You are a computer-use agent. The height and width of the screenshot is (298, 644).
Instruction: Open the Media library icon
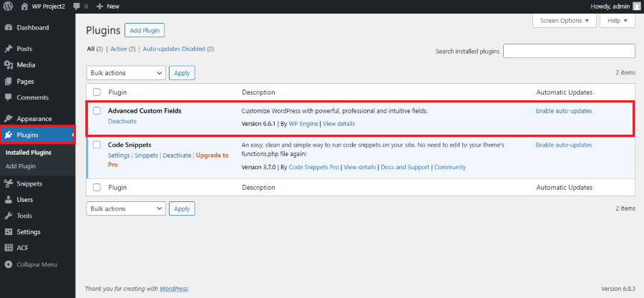click(x=9, y=65)
